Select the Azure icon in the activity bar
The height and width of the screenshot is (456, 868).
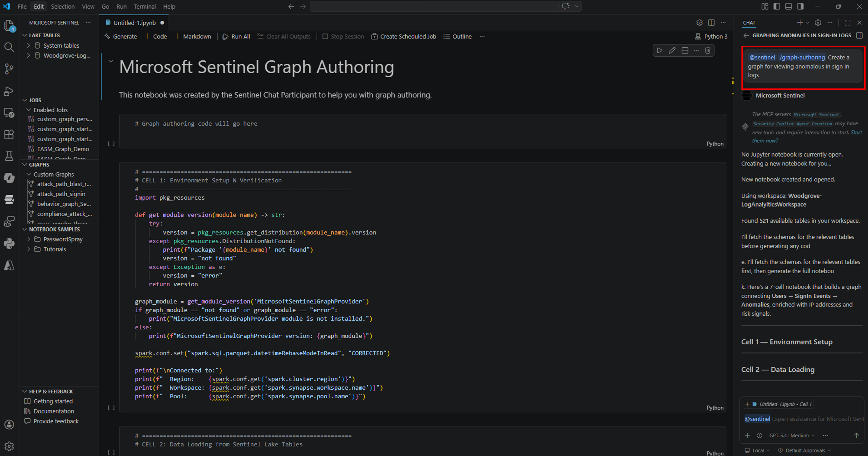pyautogui.click(x=9, y=265)
